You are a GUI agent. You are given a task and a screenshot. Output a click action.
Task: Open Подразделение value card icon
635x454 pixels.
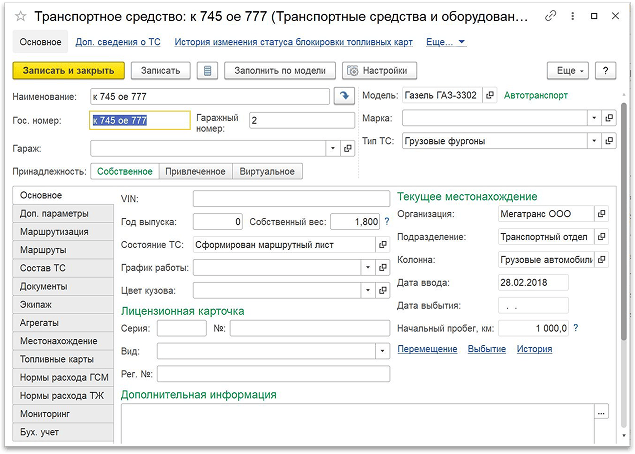[601, 237]
